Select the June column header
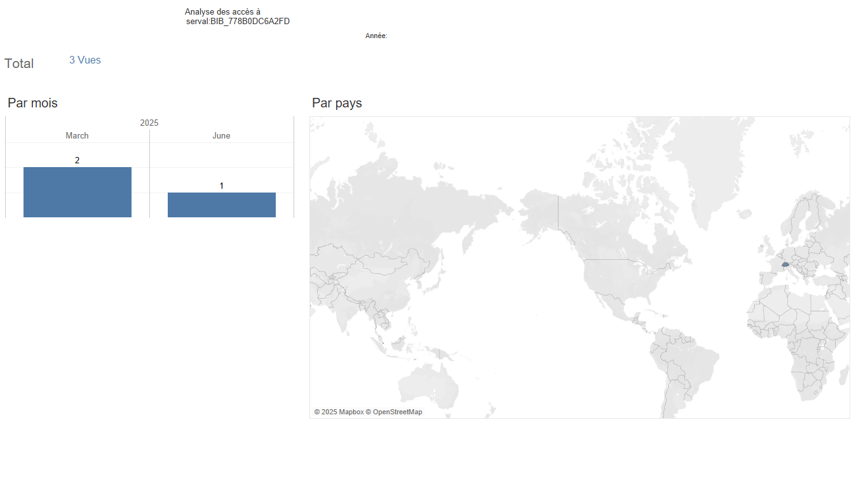Viewport: 868px width, 488px height. pyautogui.click(x=221, y=135)
